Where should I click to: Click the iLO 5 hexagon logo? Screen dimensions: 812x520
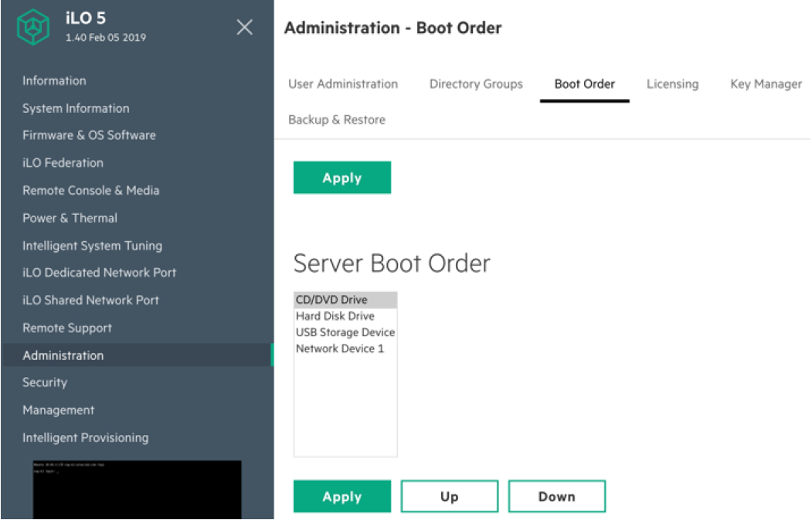click(33, 27)
